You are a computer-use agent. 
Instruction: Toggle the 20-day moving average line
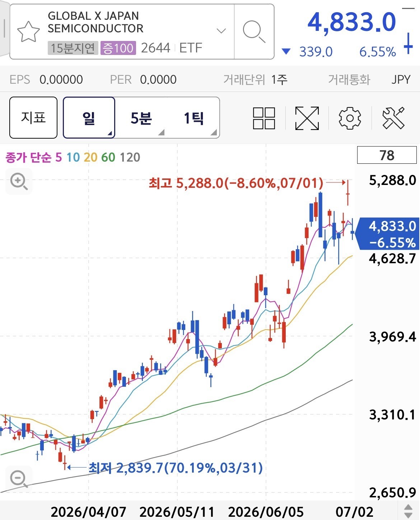pos(90,157)
